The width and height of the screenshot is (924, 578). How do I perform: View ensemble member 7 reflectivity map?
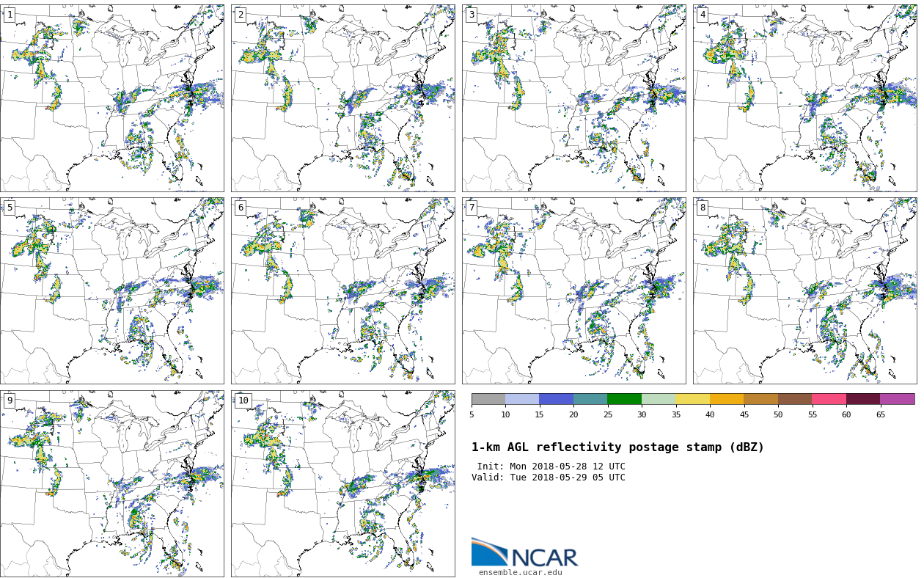click(x=573, y=290)
